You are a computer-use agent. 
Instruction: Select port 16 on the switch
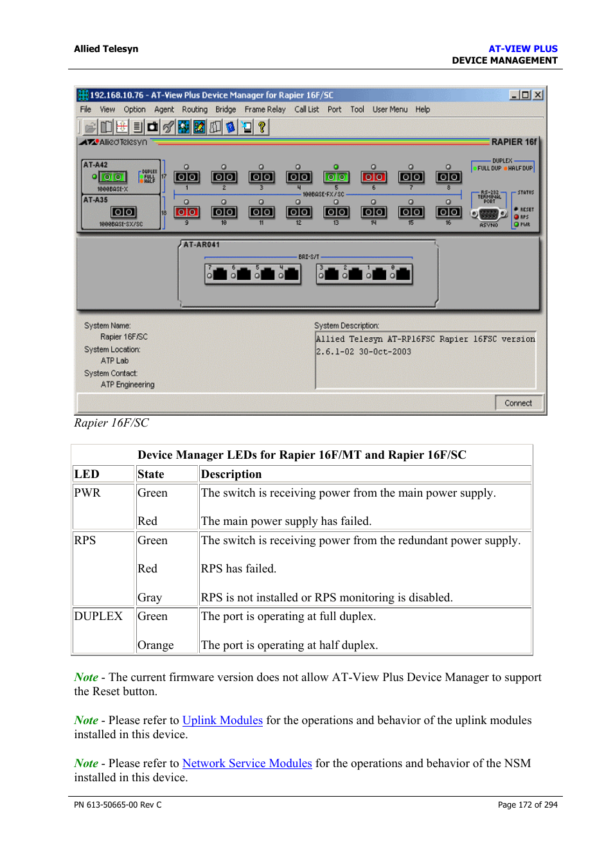coord(449,212)
